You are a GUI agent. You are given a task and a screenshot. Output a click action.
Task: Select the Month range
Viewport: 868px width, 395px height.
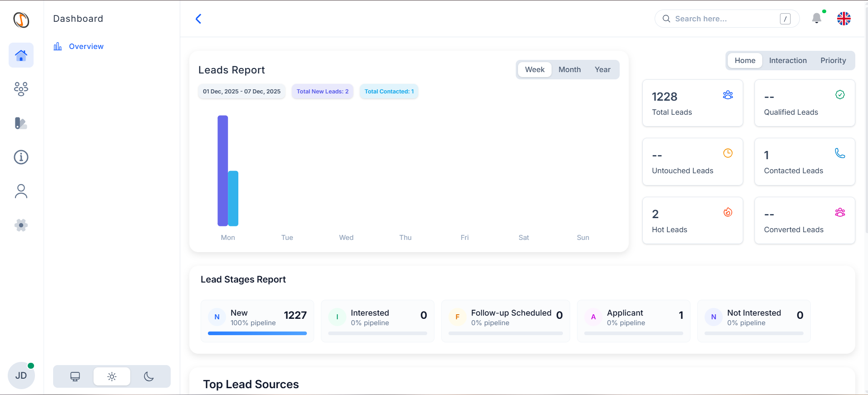click(x=569, y=69)
